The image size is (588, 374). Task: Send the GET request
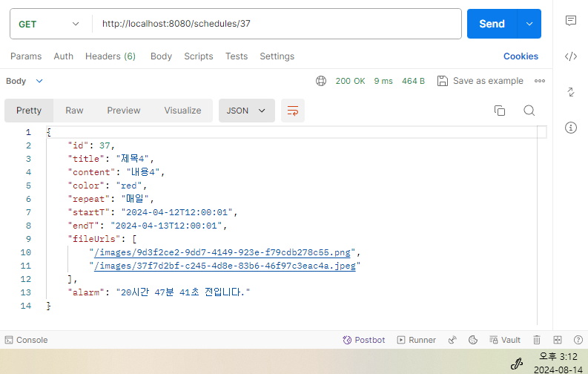click(x=492, y=24)
